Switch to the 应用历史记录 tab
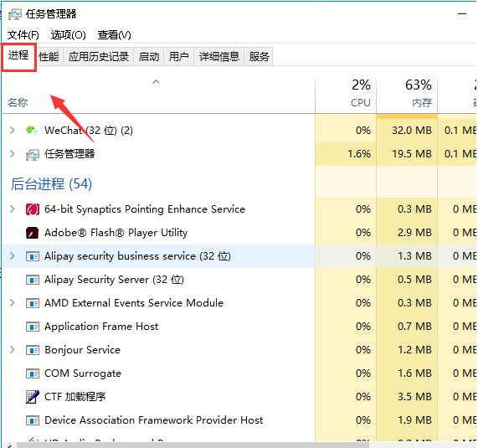The width and height of the screenshot is (478, 448). tap(99, 57)
